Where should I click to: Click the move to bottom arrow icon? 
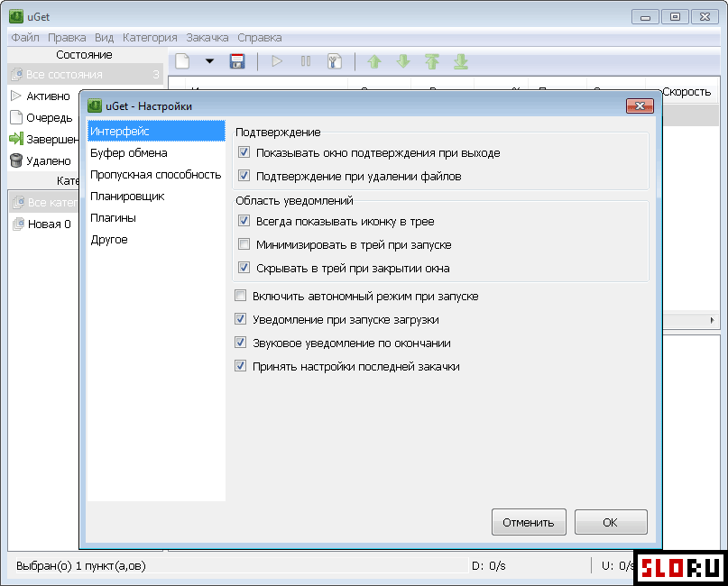point(461,61)
